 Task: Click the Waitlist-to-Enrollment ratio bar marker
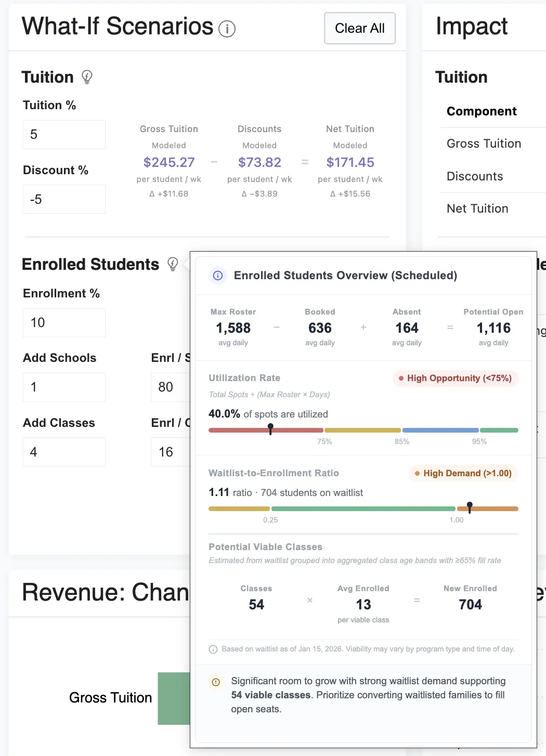point(470,507)
